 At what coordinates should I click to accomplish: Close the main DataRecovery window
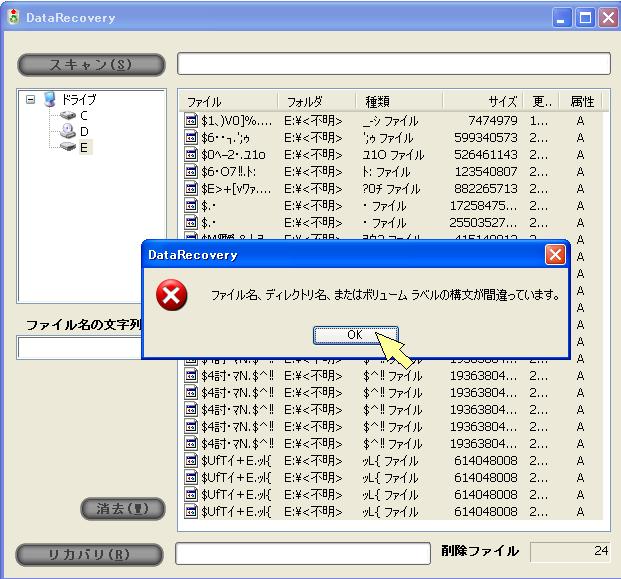point(608,18)
